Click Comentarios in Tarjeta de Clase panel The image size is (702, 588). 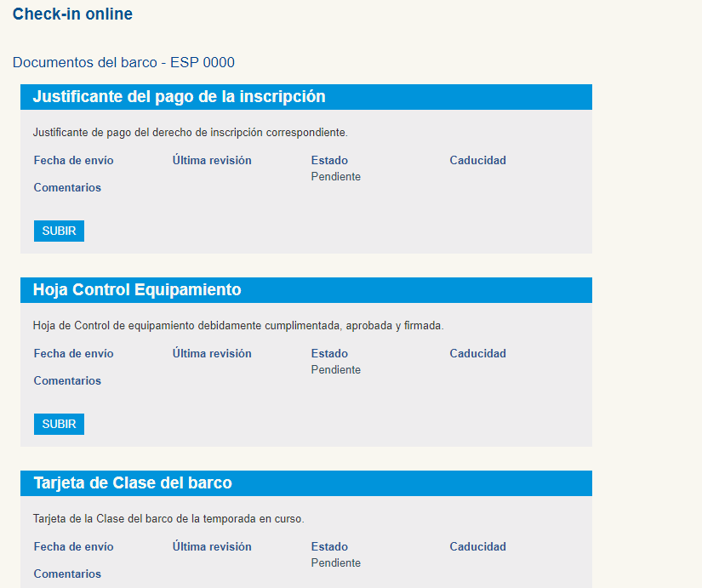[67, 574]
